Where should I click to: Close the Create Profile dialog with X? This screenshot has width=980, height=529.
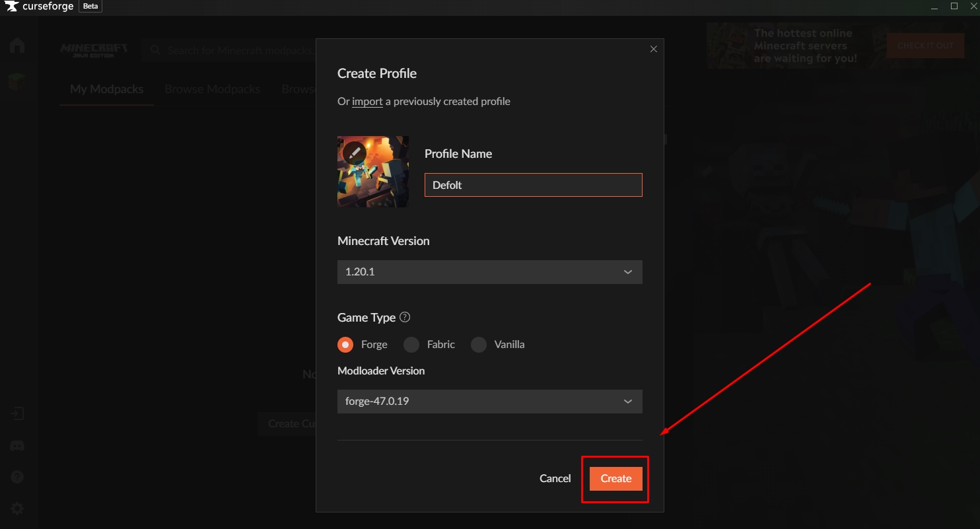[654, 49]
